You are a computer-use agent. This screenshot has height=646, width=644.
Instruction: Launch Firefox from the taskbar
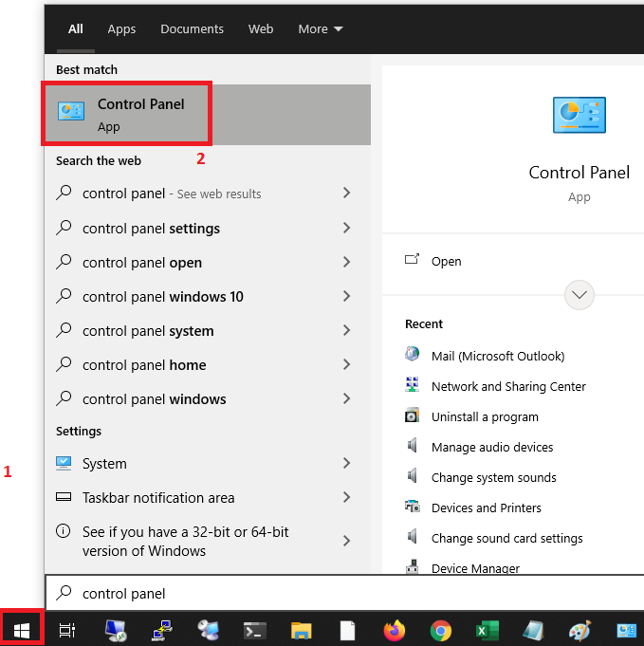[x=395, y=630]
